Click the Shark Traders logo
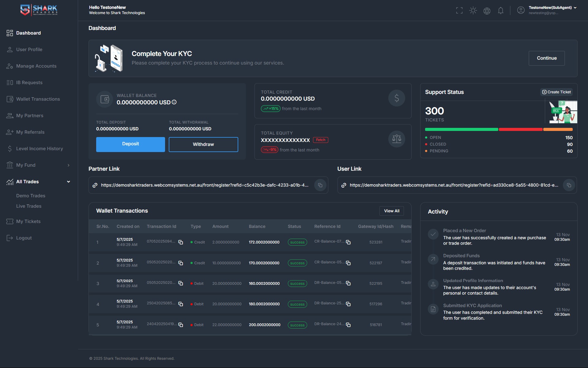The image size is (588, 368). 39,10
